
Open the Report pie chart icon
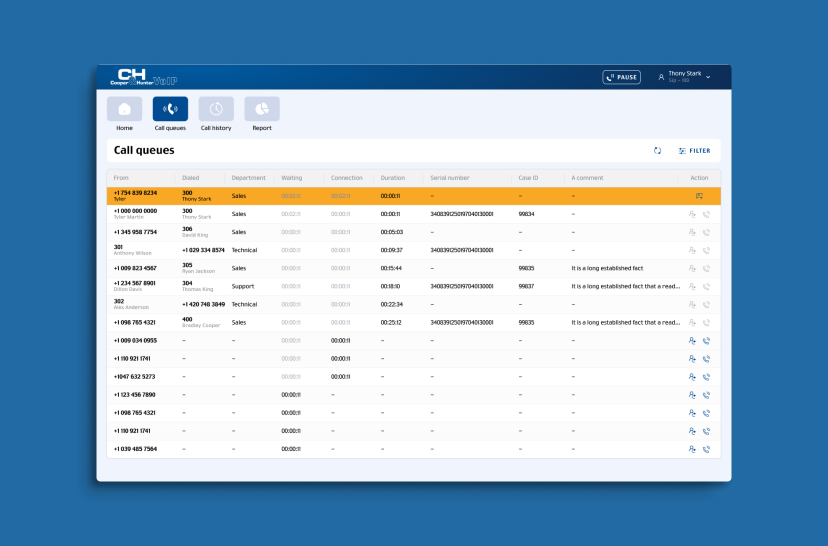262,109
